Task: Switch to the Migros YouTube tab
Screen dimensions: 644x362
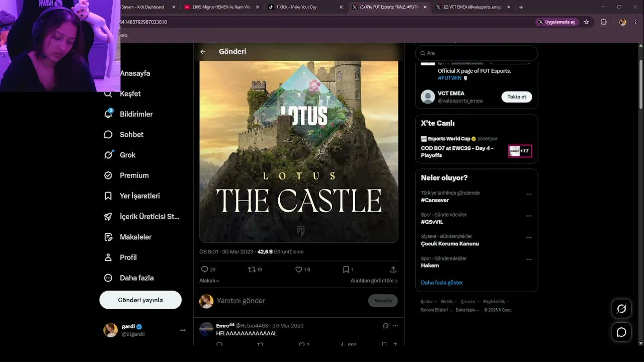Action: pyautogui.click(x=222, y=7)
